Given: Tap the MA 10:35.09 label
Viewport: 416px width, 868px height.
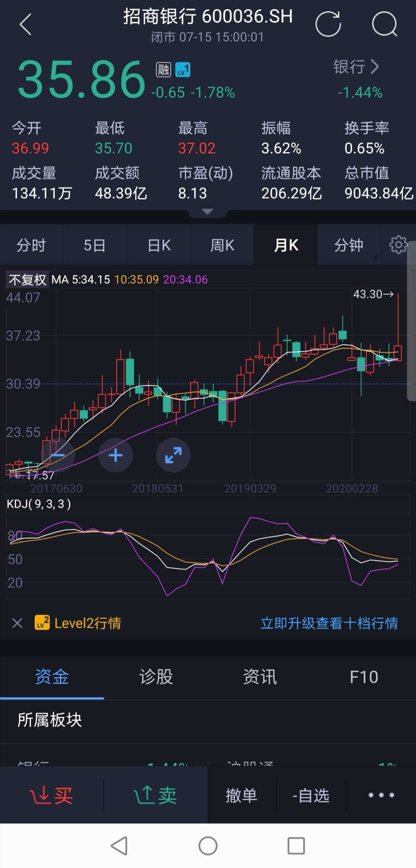Looking at the screenshot, I should pos(137,279).
